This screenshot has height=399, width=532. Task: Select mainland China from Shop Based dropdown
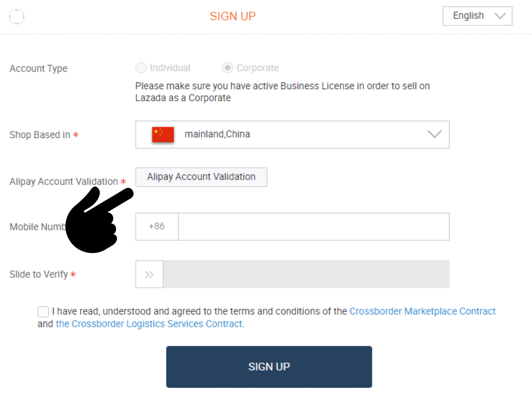click(x=292, y=135)
